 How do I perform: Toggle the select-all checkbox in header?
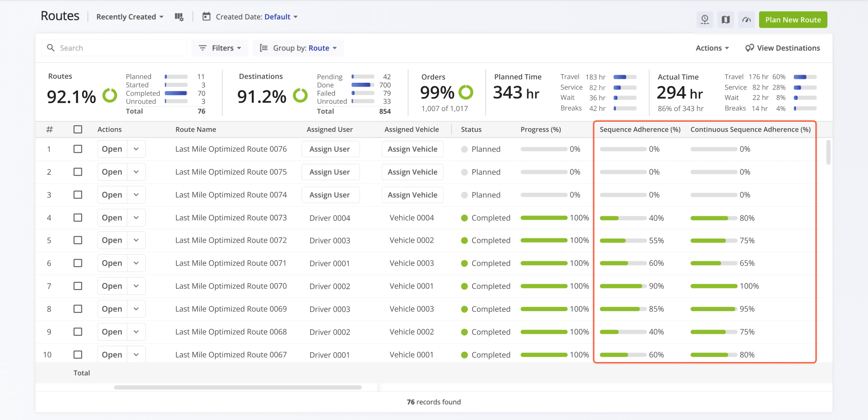78,129
